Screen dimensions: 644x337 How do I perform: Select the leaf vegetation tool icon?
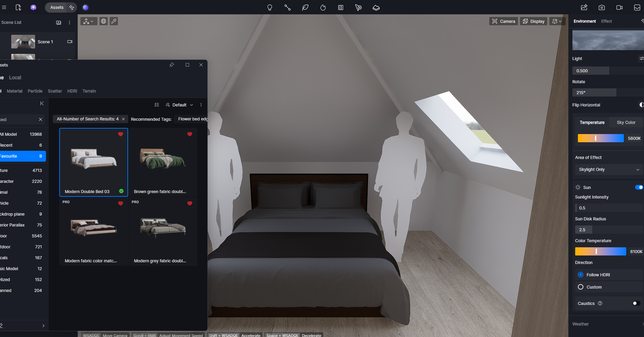[305, 8]
